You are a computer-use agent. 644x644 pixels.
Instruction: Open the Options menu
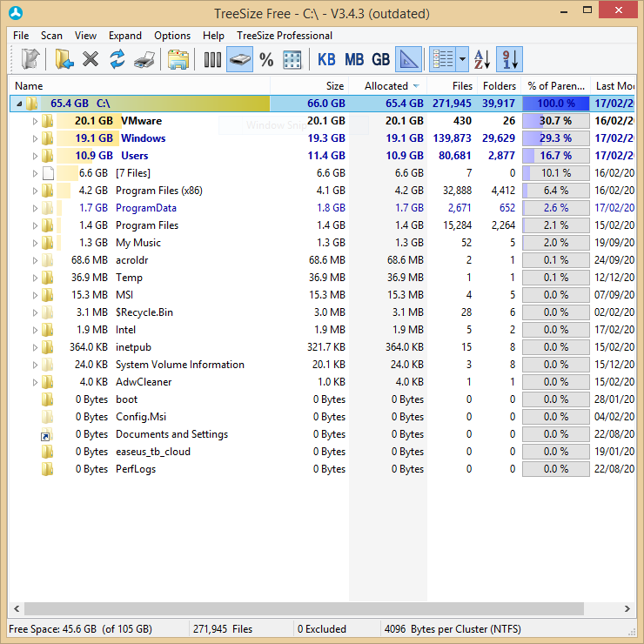[x=172, y=36]
